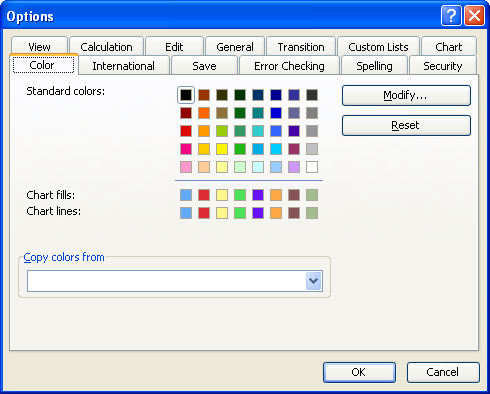Select the black standard color swatch
The image size is (490, 394).
tap(186, 95)
